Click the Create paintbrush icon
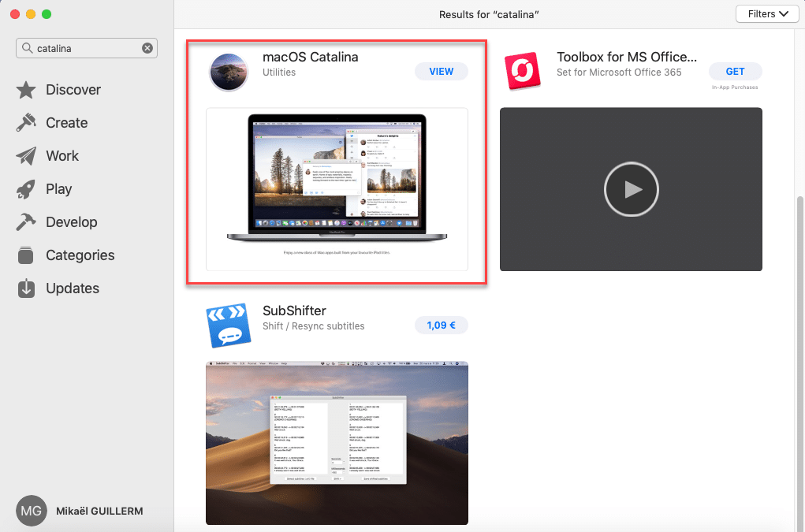The image size is (805, 532). [x=26, y=123]
